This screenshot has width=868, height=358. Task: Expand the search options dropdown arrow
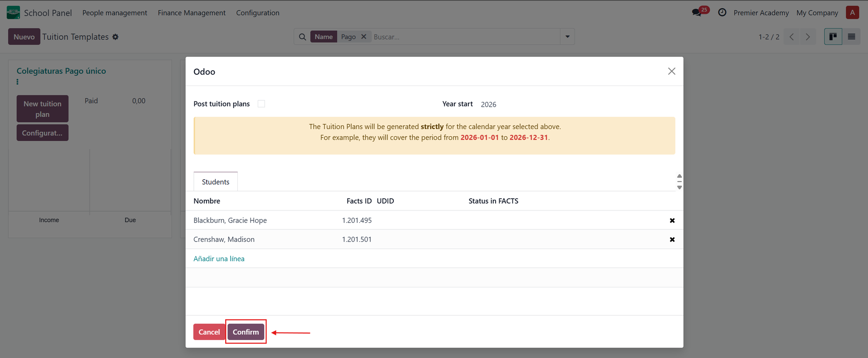click(x=567, y=37)
